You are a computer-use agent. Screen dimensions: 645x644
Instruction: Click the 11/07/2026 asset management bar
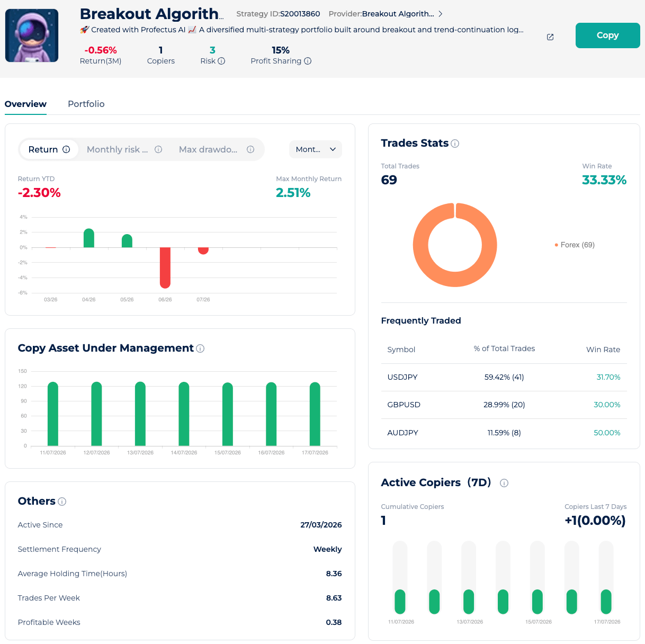53,414
